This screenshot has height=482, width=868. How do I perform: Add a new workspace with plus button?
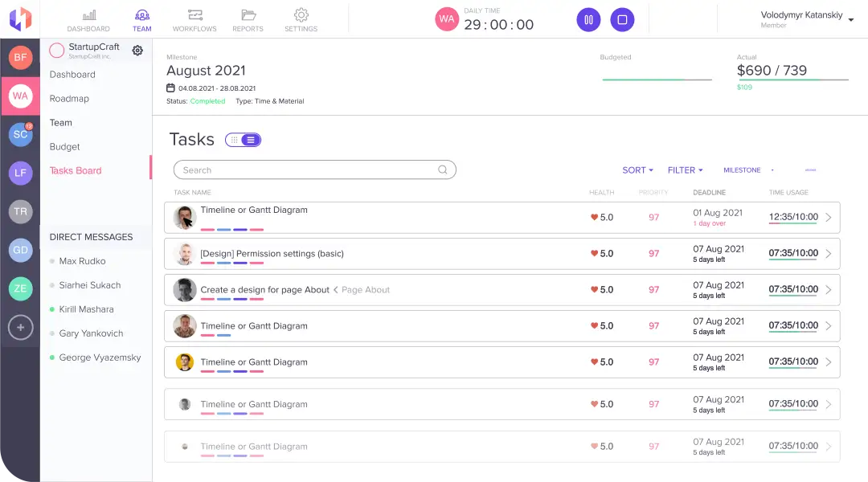pos(20,327)
